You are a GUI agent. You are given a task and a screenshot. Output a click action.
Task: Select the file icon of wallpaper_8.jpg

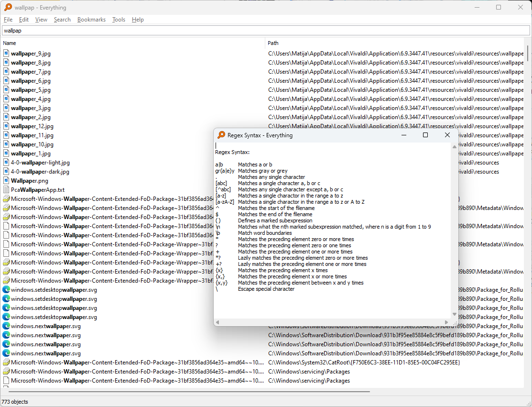pos(6,63)
